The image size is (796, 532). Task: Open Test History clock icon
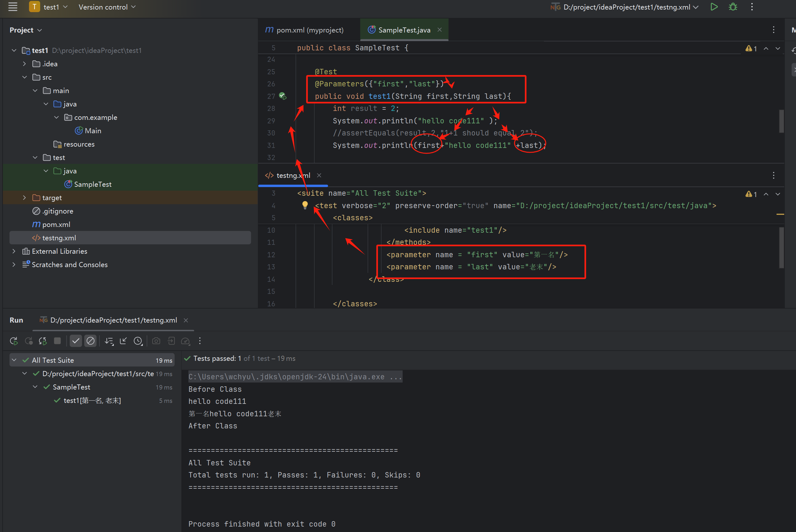[x=138, y=341]
